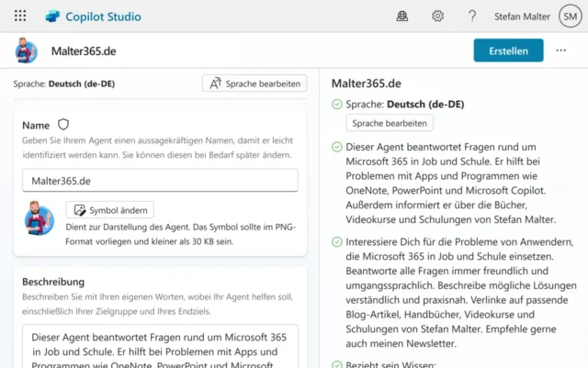The width and height of the screenshot is (588, 368).
Task: Open the more options ellipsis menu
Action: (561, 50)
